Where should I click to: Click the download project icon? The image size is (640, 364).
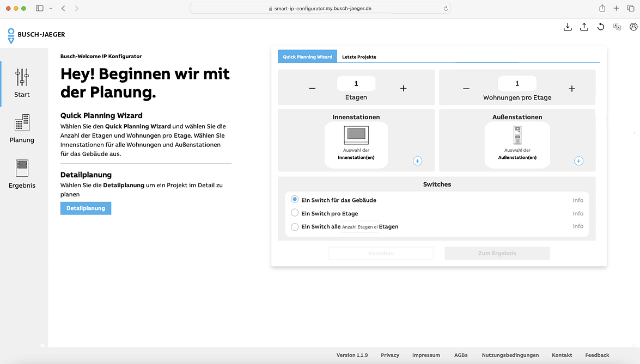click(568, 27)
